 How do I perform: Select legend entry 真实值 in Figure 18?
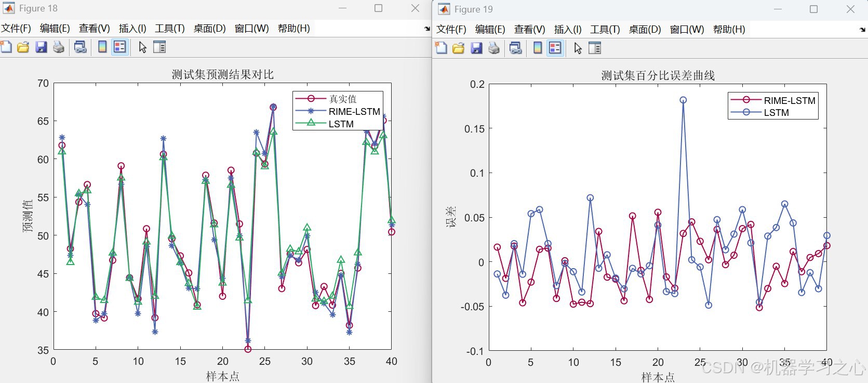point(343,99)
